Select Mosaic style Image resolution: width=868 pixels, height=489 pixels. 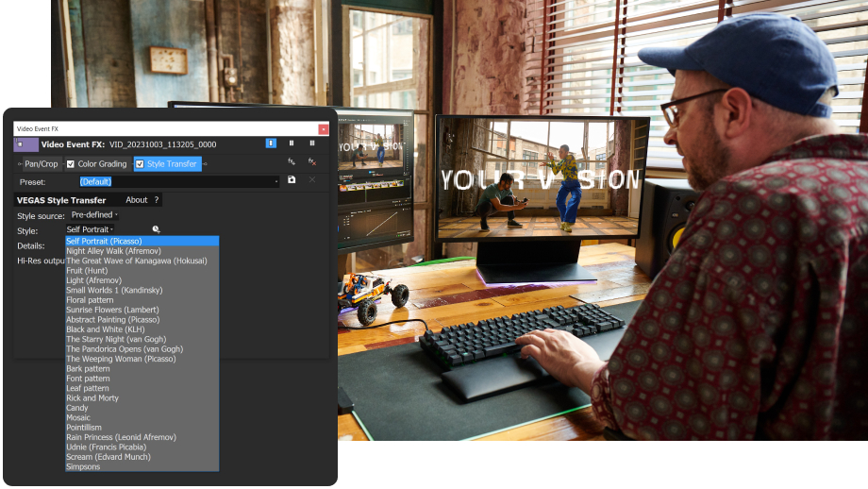click(x=142, y=417)
